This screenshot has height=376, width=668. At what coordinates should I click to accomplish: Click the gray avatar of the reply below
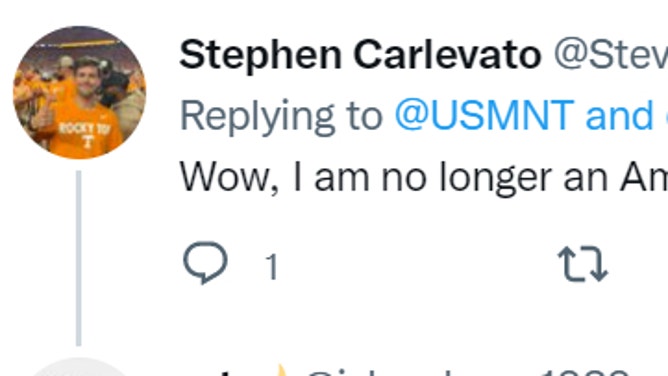(x=80, y=367)
